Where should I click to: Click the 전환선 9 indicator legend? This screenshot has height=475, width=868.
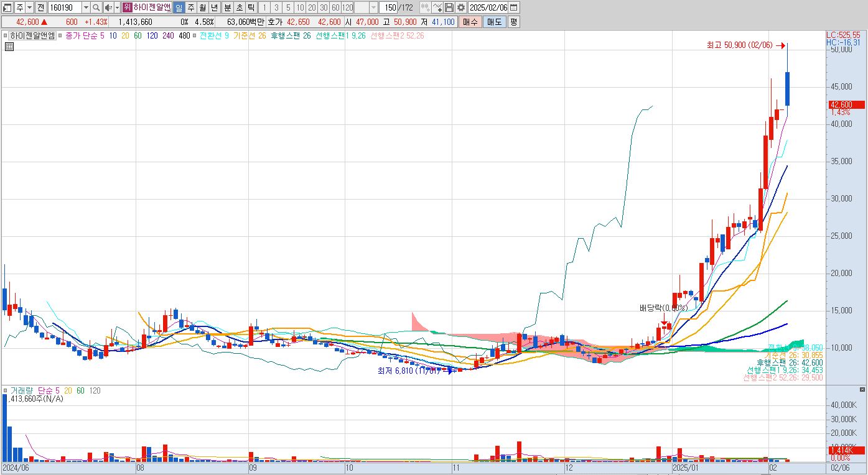pyautogui.click(x=213, y=36)
